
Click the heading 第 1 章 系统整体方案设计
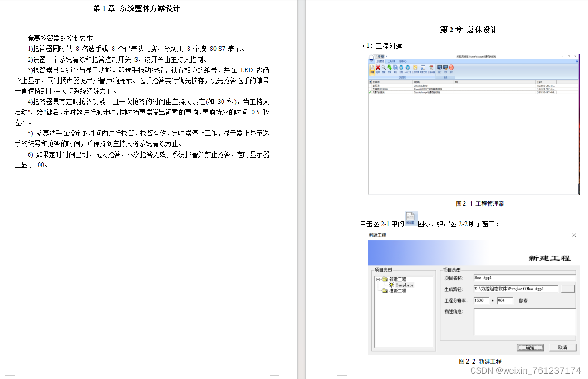[136, 9]
